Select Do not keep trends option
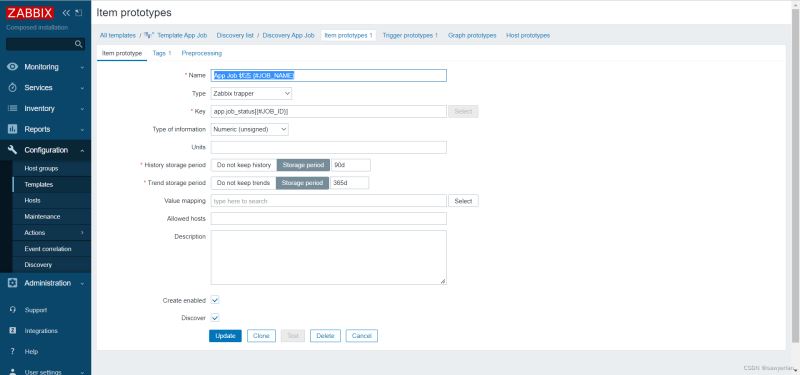Viewport: 800px width, 375px height. [243, 183]
